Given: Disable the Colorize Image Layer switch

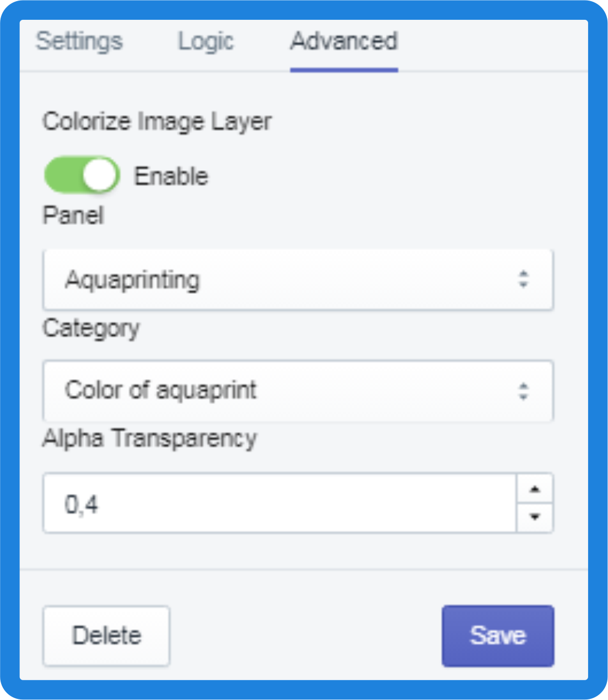Looking at the screenshot, I should 82,176.
